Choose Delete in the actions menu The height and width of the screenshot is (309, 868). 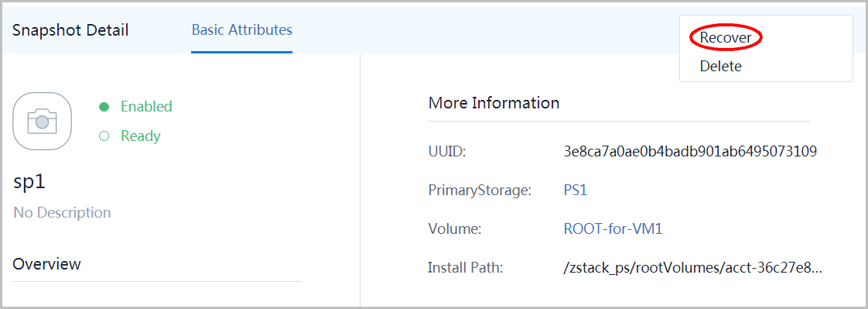tap(721, 67)
